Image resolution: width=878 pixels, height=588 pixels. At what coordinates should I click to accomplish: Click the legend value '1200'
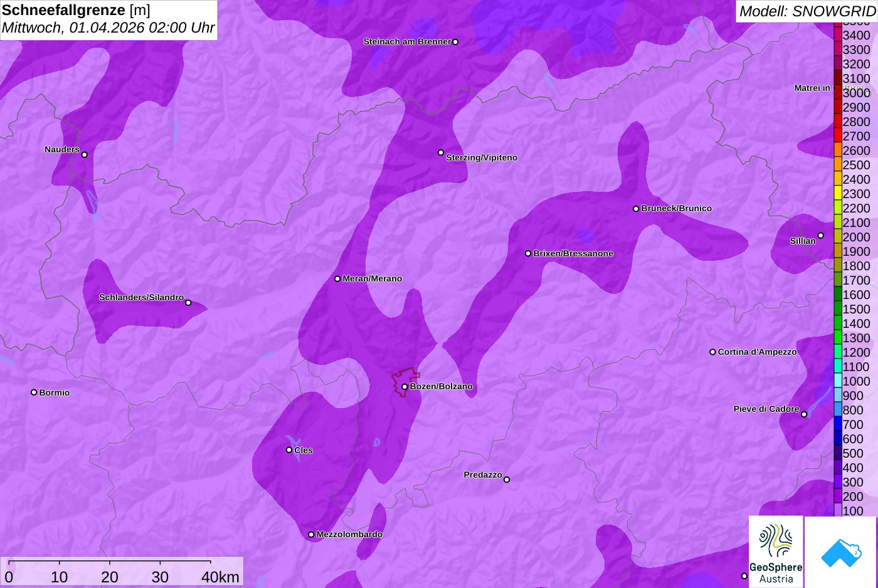click(x=857, y=352)
